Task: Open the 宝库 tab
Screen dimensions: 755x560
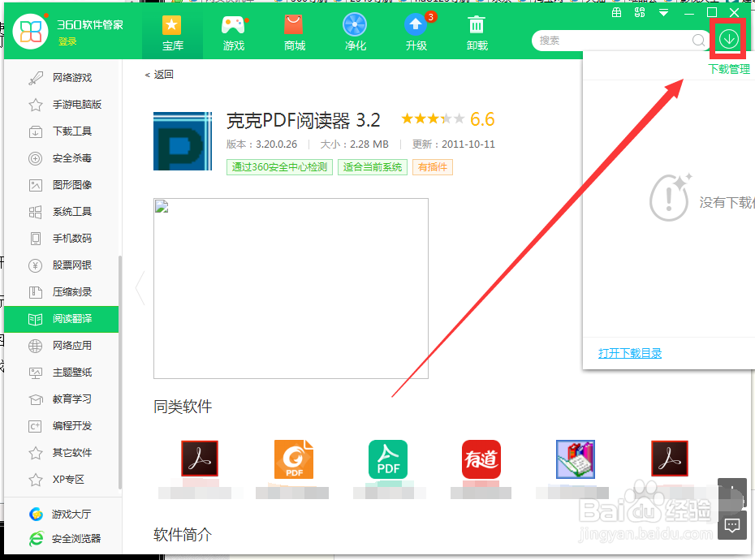Action: [172, 32]
